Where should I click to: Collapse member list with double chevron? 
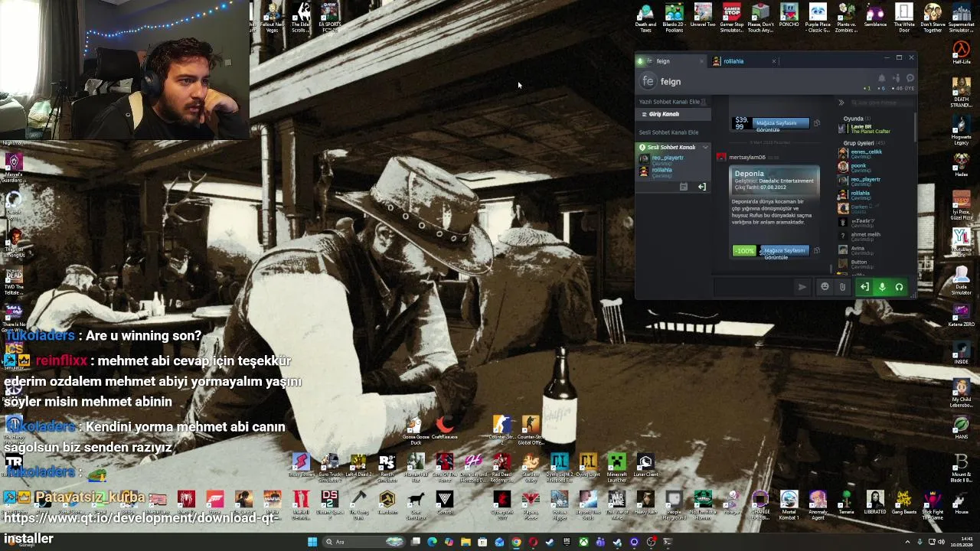click(841, 103)
